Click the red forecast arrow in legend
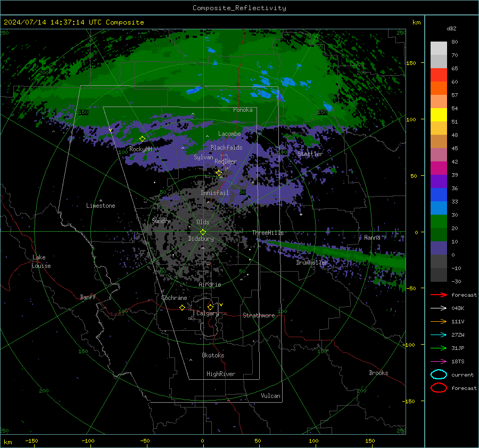Image resolution: width=479 pixels, height=448 pixels. coord(439,295)
